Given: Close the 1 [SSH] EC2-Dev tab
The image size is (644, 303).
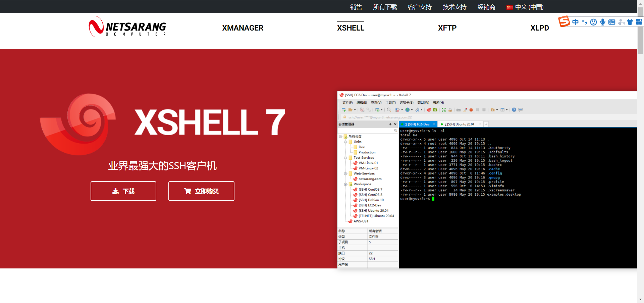Looking at the screenshot, I should point(434,124).
